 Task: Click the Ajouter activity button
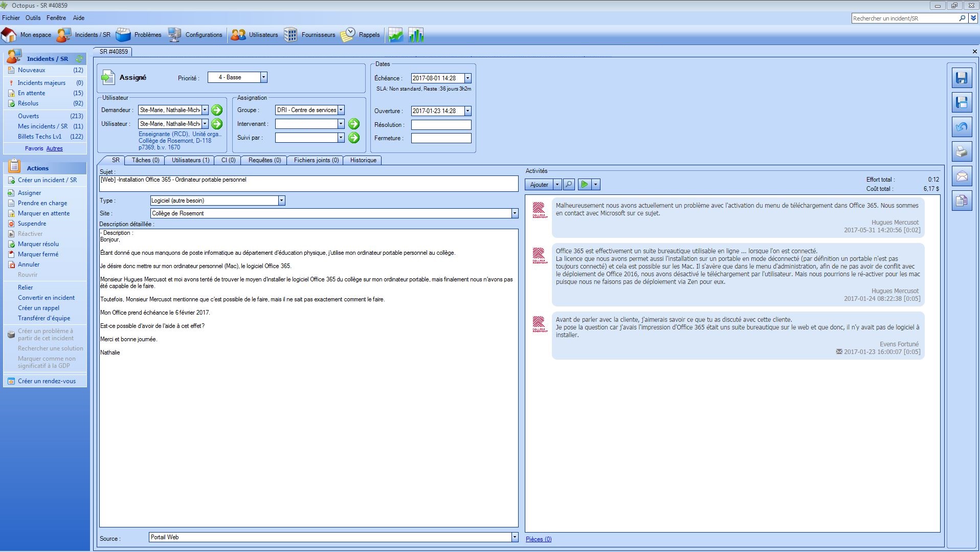click(539, 185)
